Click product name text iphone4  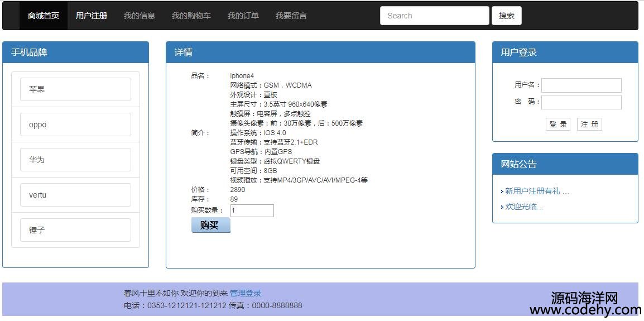click(242, 75)
